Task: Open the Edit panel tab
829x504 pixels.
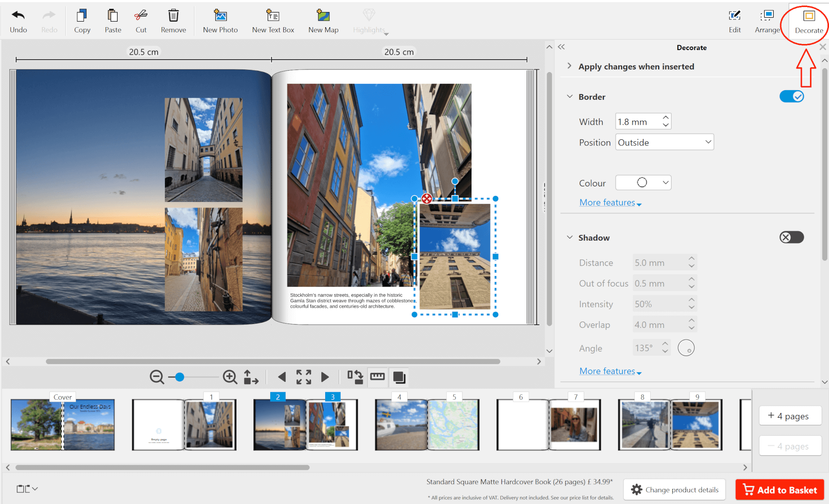Action: pyautogui.click(x=734, y=21)
